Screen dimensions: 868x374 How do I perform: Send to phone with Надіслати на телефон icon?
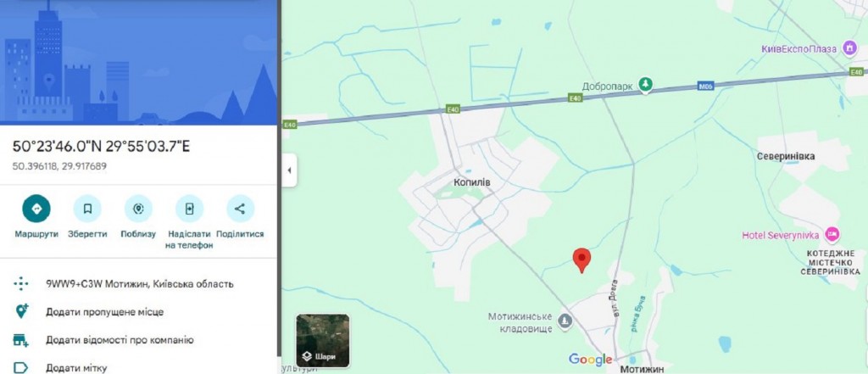pyautogui.click(x=189, y=209)
